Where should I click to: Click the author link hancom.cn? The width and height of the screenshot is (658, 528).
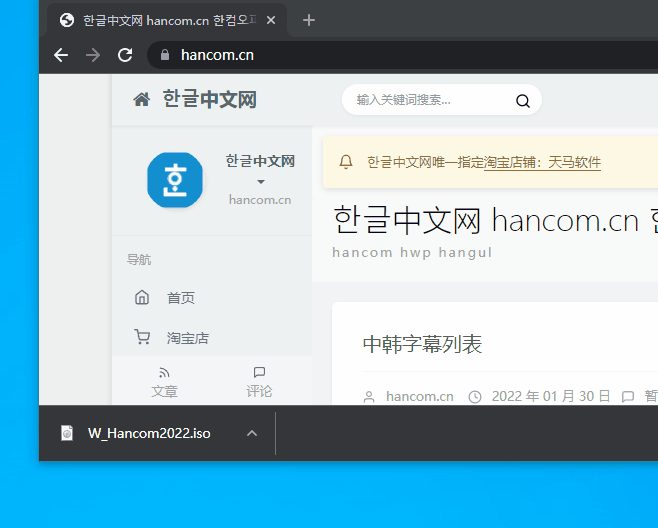tap(420, 396)
